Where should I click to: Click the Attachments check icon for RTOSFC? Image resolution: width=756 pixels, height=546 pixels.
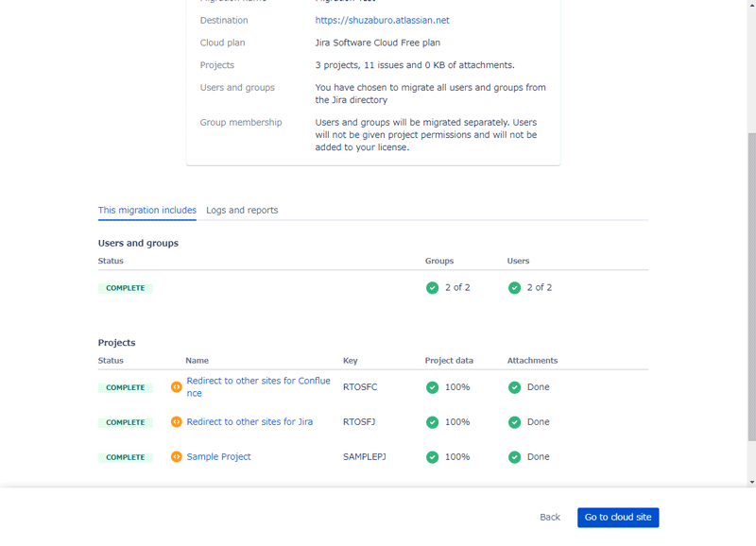pos(514,387)
